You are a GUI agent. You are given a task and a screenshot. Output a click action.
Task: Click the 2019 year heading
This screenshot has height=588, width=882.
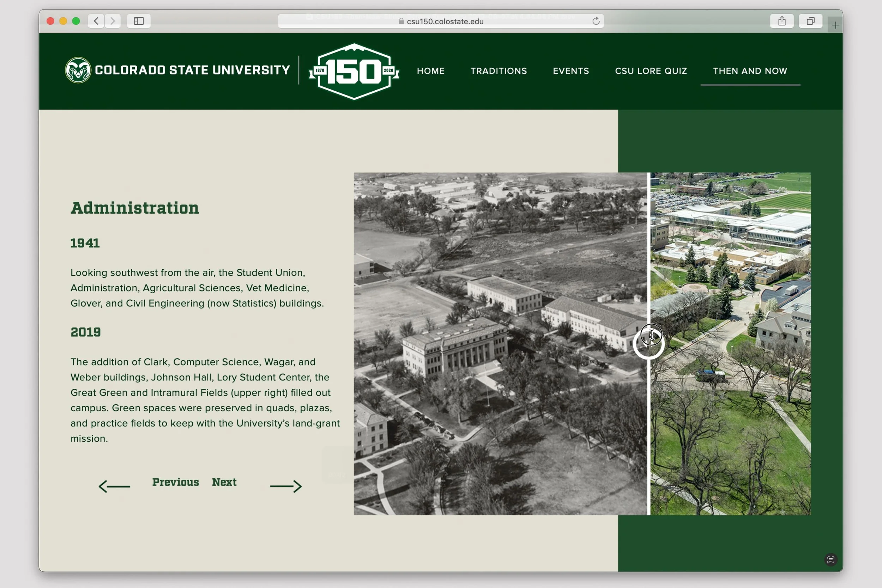click(86, 332)
